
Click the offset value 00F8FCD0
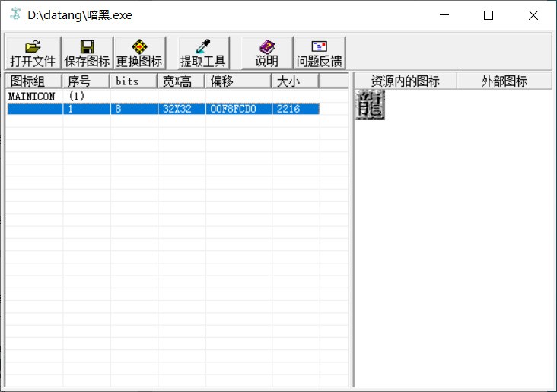233,109
